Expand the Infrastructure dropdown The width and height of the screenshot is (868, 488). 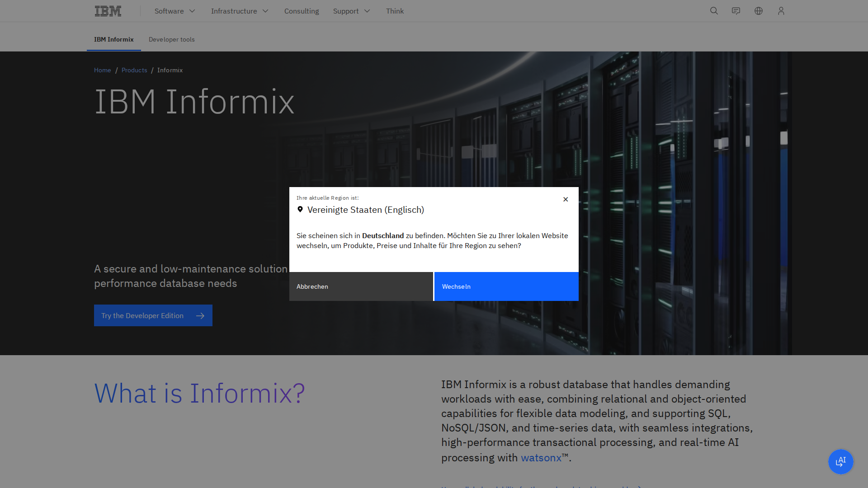click(240, 11)
